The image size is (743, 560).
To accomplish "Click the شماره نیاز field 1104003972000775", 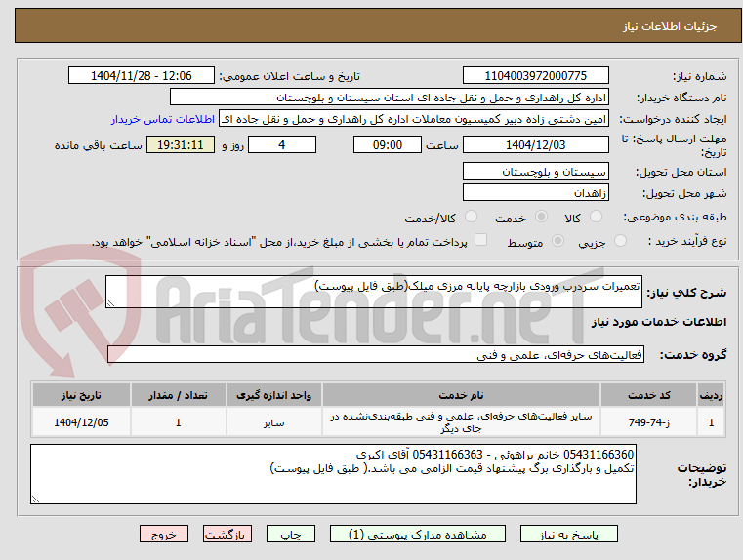I will coord(535,76).
